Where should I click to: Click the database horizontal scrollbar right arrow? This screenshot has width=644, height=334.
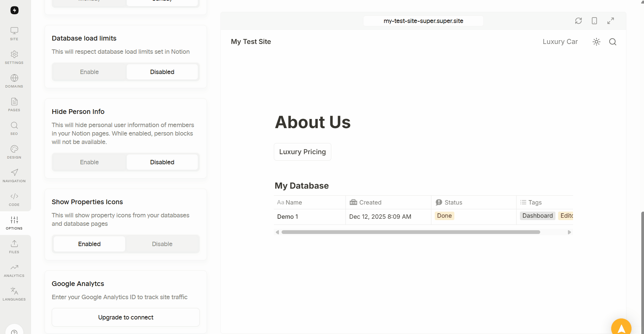point(569,232)
